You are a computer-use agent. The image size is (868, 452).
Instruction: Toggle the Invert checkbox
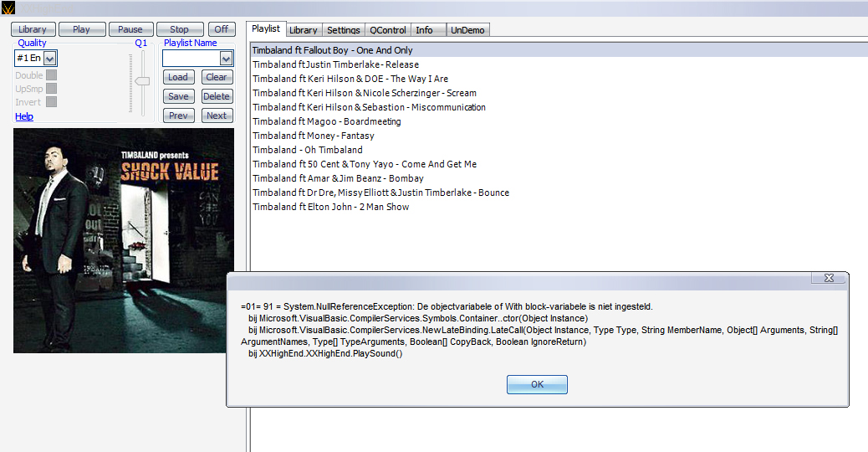point(52,102)
